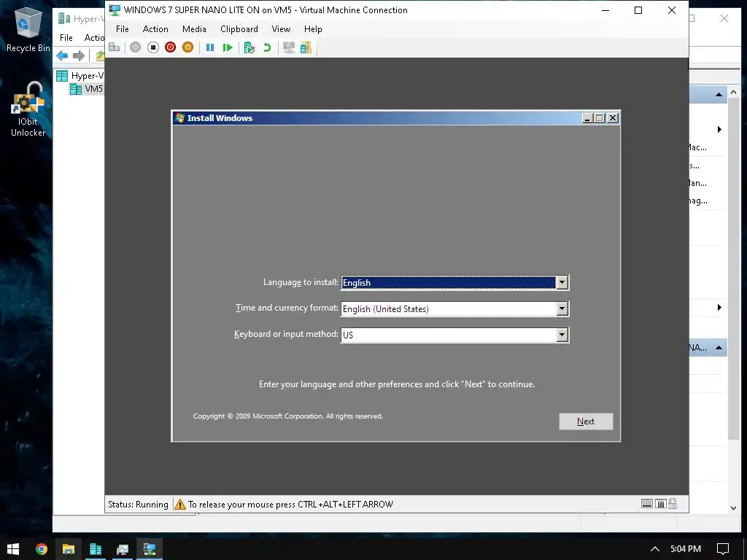Collapse the top Actions section arrow
Viewport: 747px width, 560px height.
click(719, 95)
